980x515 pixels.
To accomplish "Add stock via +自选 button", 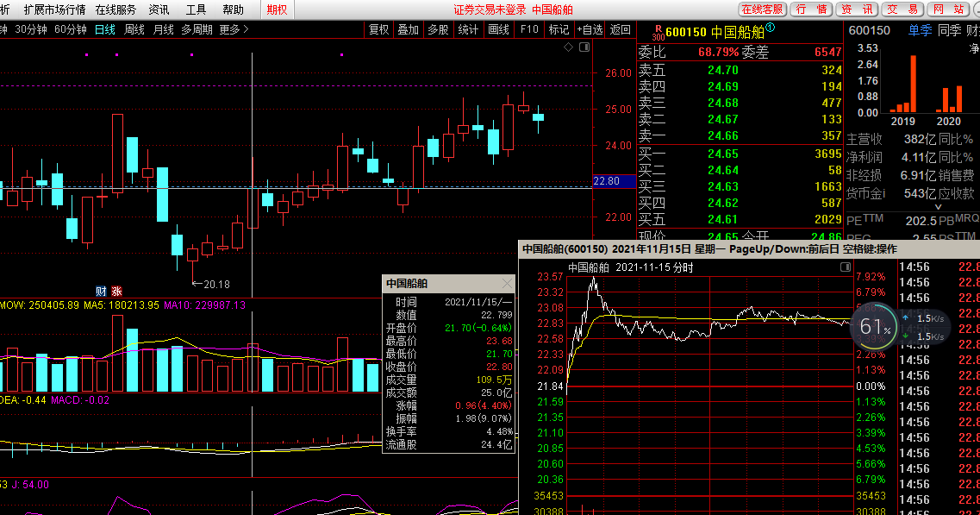I will coord(590,29).
